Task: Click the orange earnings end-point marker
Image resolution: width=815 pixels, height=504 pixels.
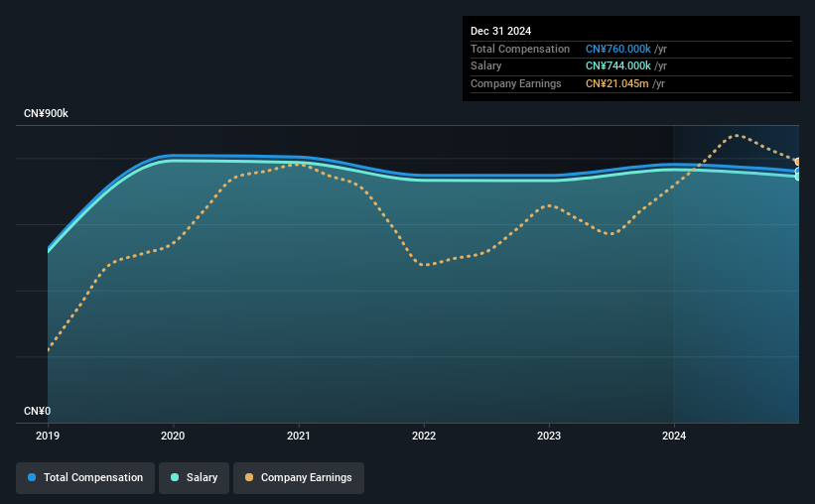Action: (797, 162)
